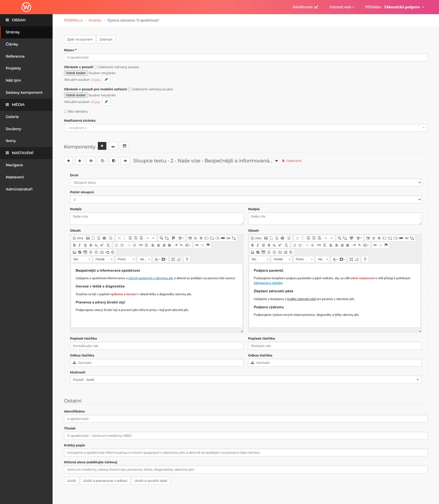Image resolution: width=439 pixels, height=504 pixels.
Task: Click the Návštěvnost link in header
Action: coord(305,7)
